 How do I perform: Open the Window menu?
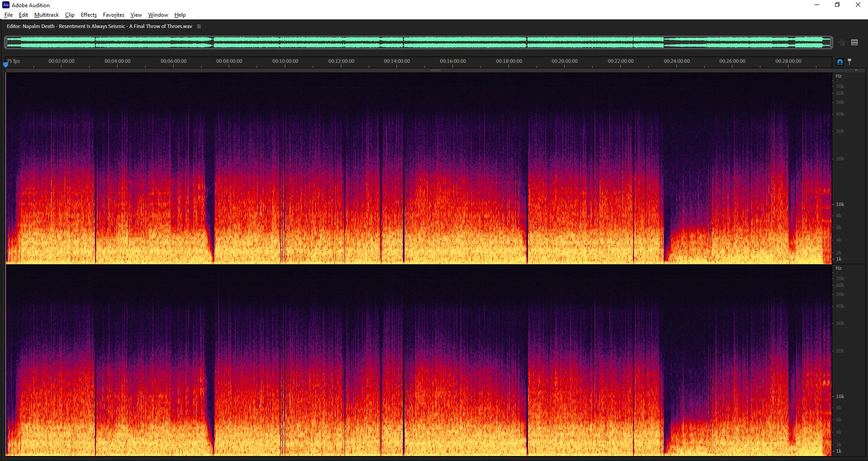[158, 15]
